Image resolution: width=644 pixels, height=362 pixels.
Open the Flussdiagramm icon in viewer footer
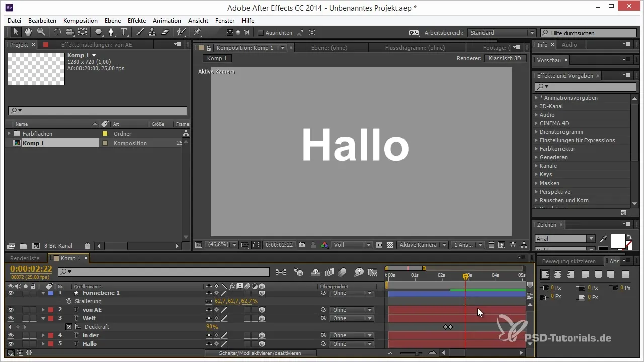524,245
